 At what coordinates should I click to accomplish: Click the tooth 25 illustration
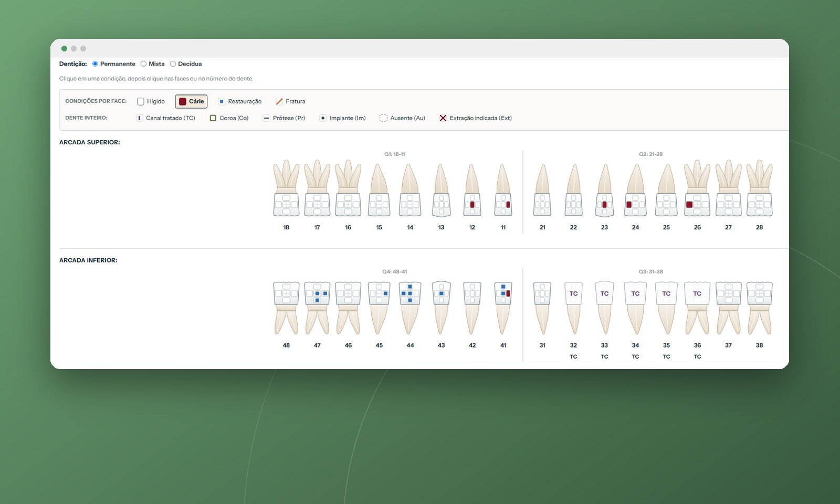(666, 190)
